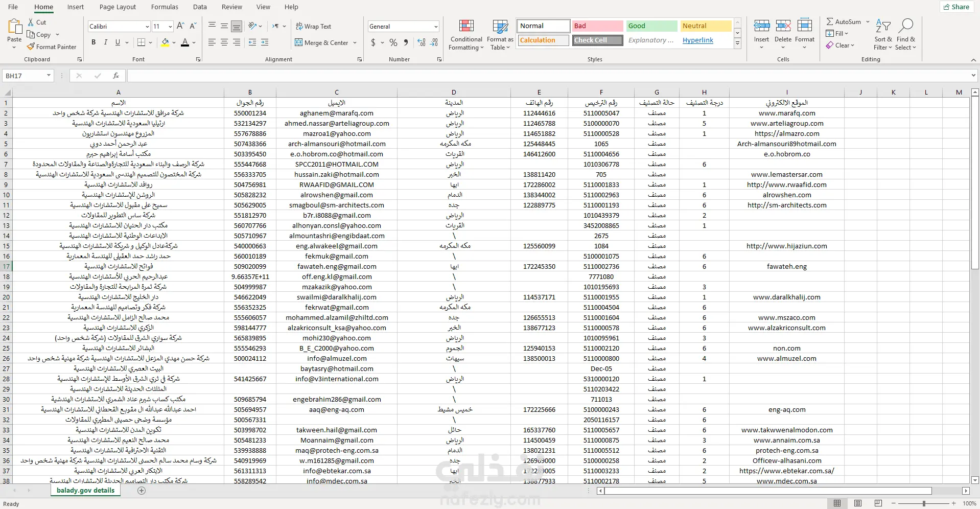980x509 pixels.
Task: Open the Calibri font name dropdown
Action: click(147, 27)
